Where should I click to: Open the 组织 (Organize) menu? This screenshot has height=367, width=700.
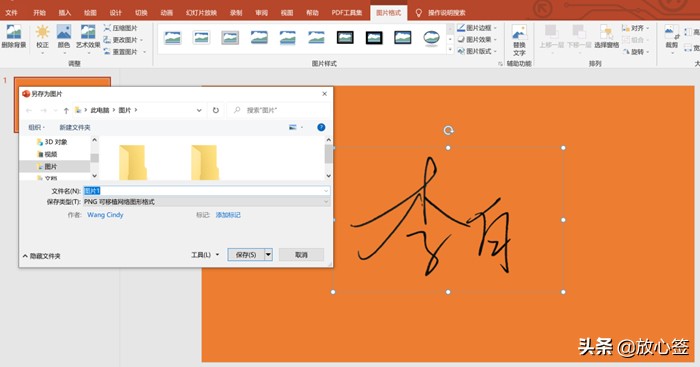point(37,127)
